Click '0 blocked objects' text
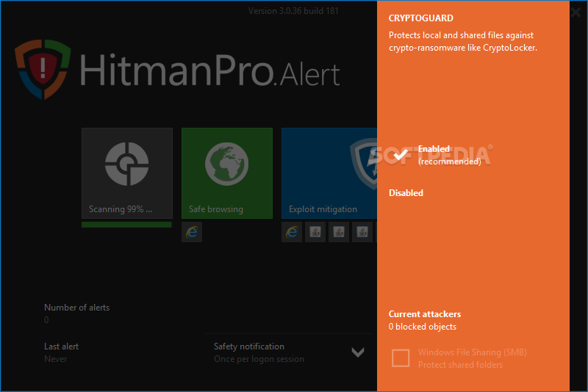This screenshot has height=392, width=588. pyautogui.click(x=422, y=327)
